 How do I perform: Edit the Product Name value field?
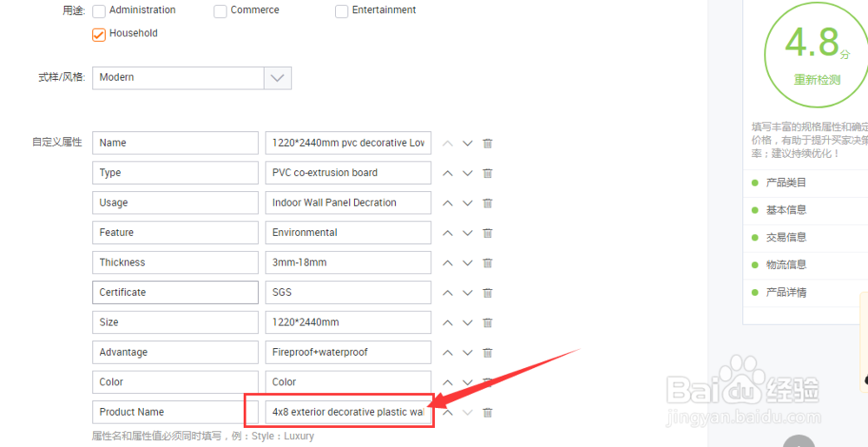(347, 412)
